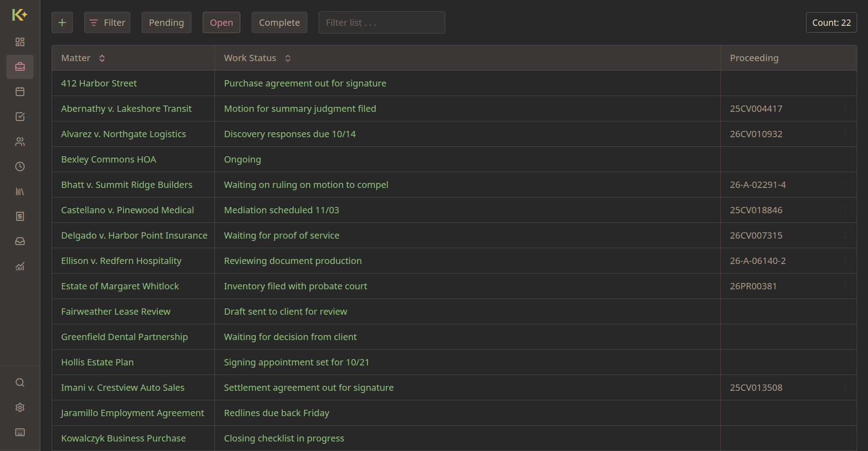This screenshot has height=451, width=868.
Task: Open the clock time-tracking icon in sidebar
Action: pos(20,167)
